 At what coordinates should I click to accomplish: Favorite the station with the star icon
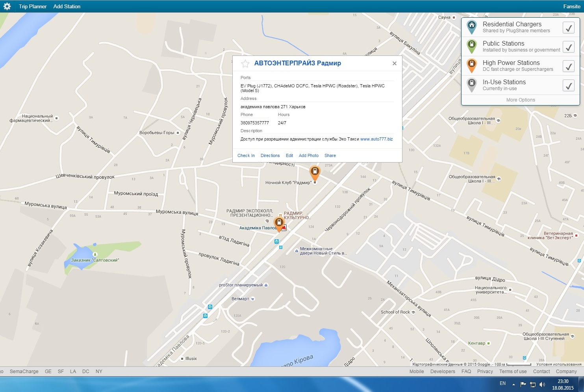pos(245,63)
